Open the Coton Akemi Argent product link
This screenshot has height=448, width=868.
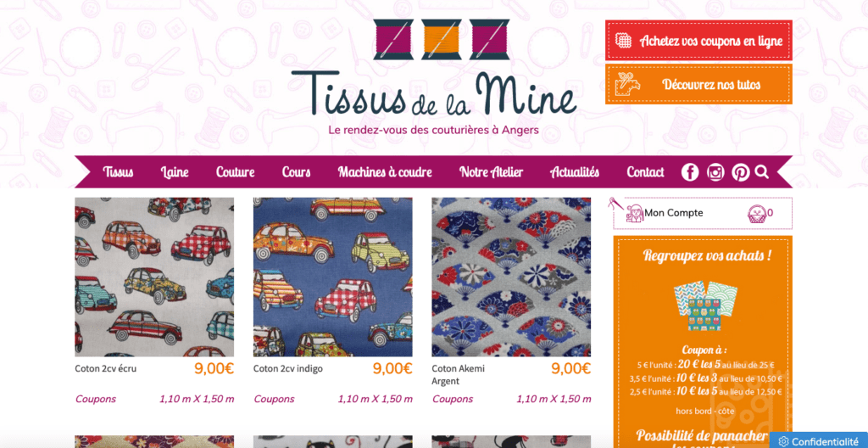(x=459, y=375)
